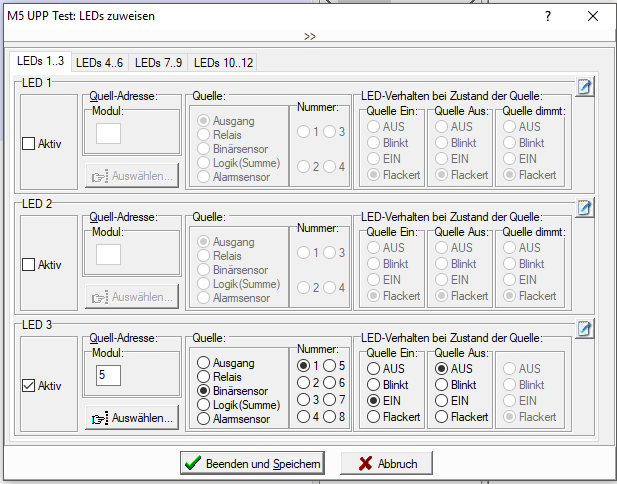The image size is (617, 484).
Task: Go to the LEDs 10..12 tab
Action: [x=224, y=62]
